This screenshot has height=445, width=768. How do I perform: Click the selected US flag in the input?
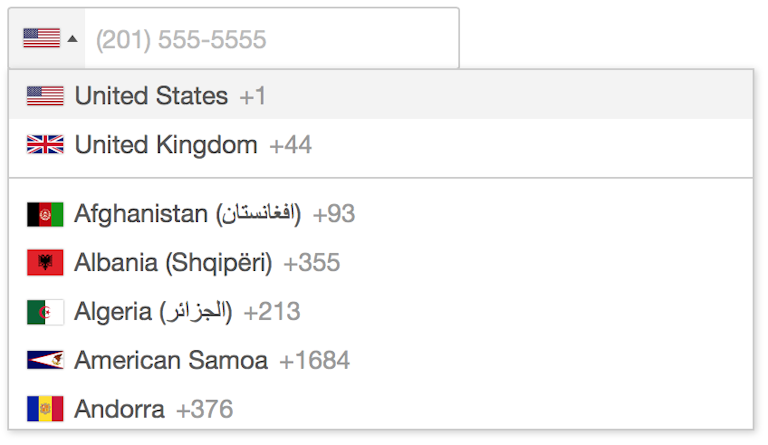pyautogui.click(x=41, y=39)
